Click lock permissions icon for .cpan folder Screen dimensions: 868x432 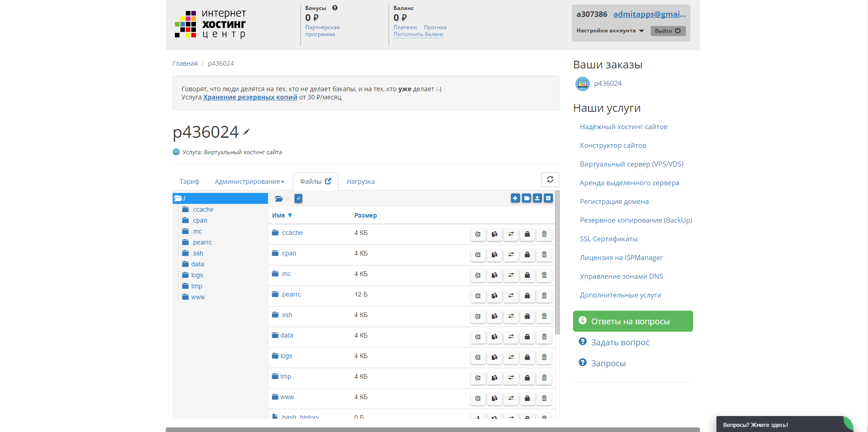pos(527,255)
